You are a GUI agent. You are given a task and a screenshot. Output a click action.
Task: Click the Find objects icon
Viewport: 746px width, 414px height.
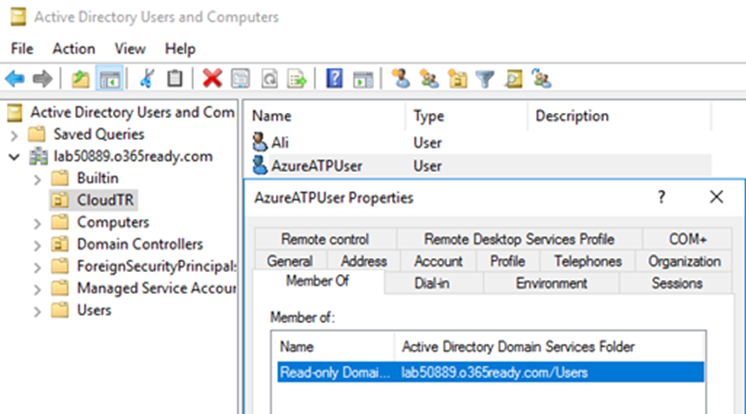point(514,79)
